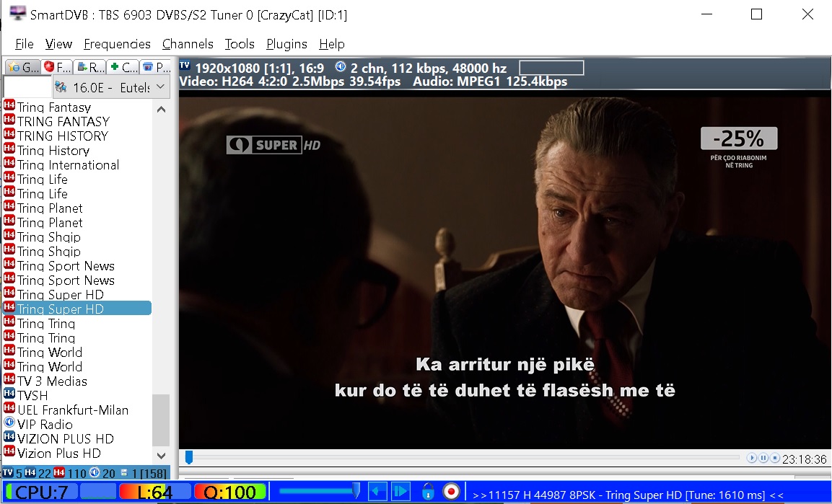Switch to the P... tab in channel panel

(156, 67)
